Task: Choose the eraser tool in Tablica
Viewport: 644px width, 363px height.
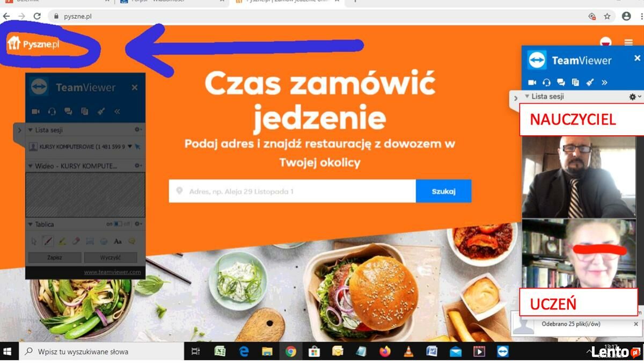Action: (76, 242)
